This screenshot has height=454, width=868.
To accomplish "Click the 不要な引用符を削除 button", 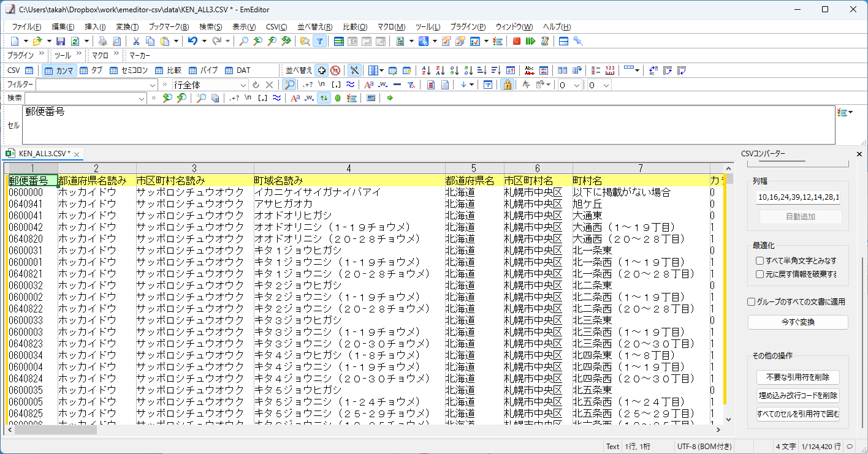I will [798, 377].
